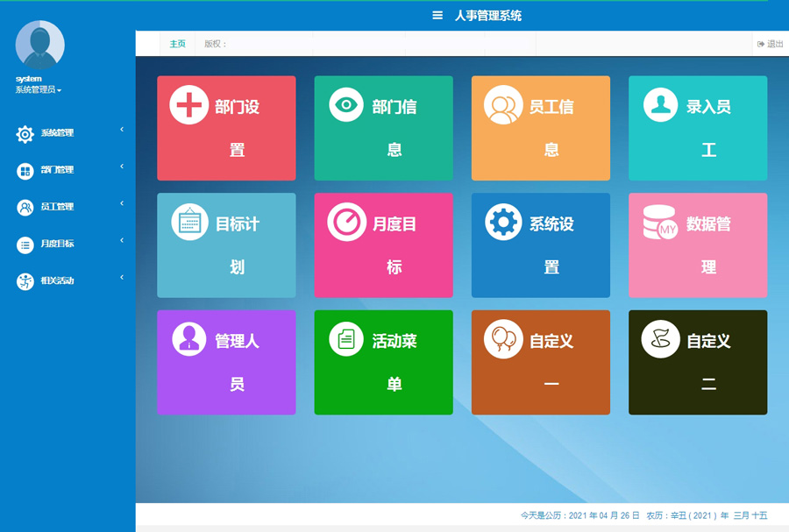Click the eye icon on 部门信息 tile
789x532 pixels.
(x=346, y=105)
